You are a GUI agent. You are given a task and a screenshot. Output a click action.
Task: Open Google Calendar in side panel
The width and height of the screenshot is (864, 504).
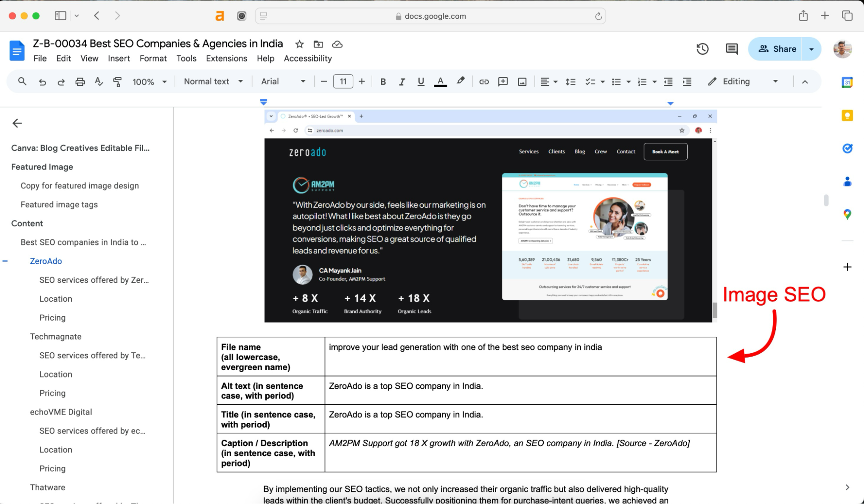[x=847, y=82]
